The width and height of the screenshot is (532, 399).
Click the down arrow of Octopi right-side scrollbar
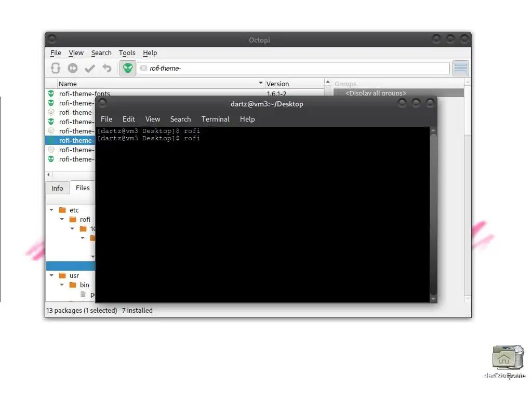point(468,299)
